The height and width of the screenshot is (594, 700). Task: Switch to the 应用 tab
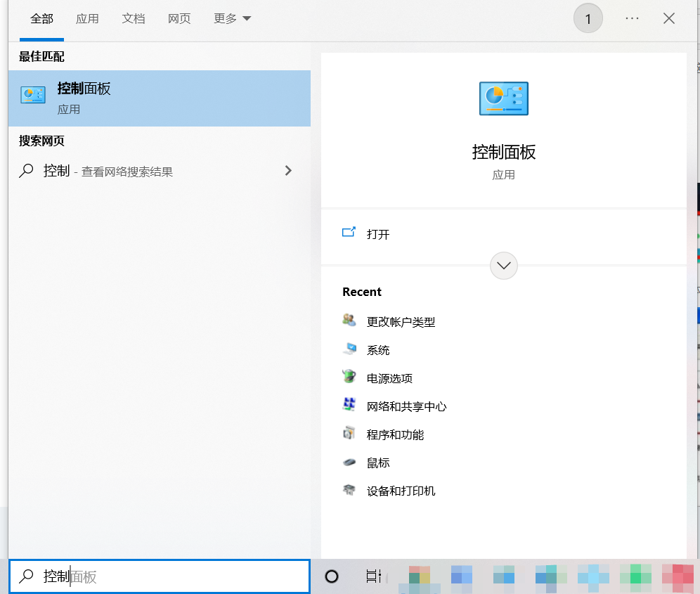pyautogui.click(x=87, y=19)
